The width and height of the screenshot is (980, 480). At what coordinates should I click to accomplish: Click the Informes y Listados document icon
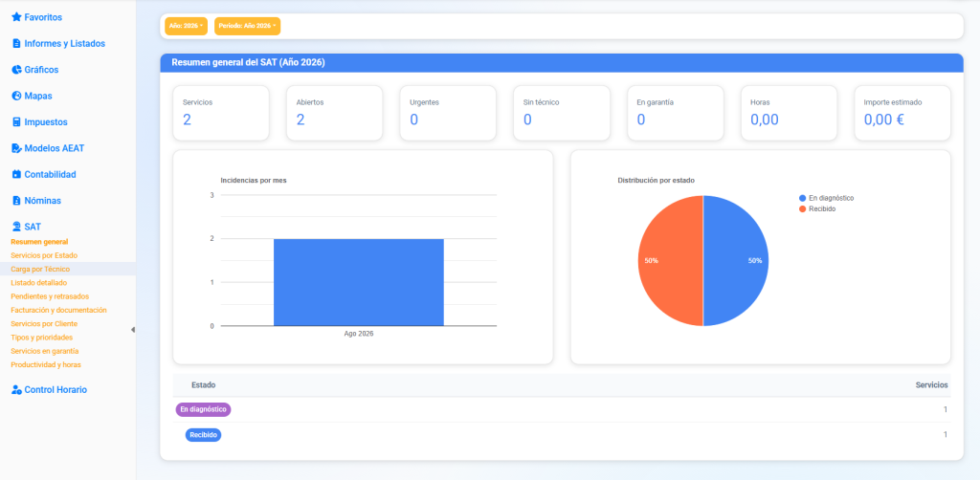coord(17,44)
